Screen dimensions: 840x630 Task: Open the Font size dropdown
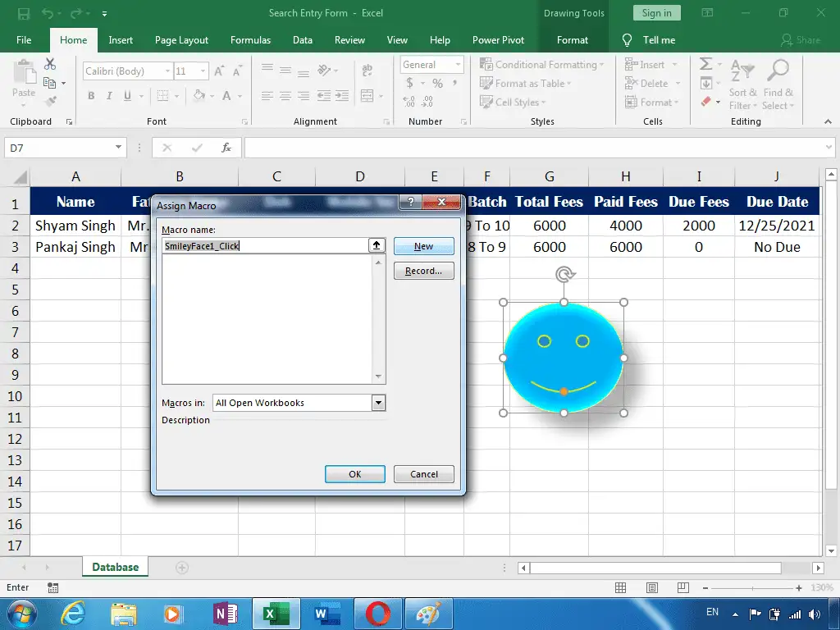(203, 71)
